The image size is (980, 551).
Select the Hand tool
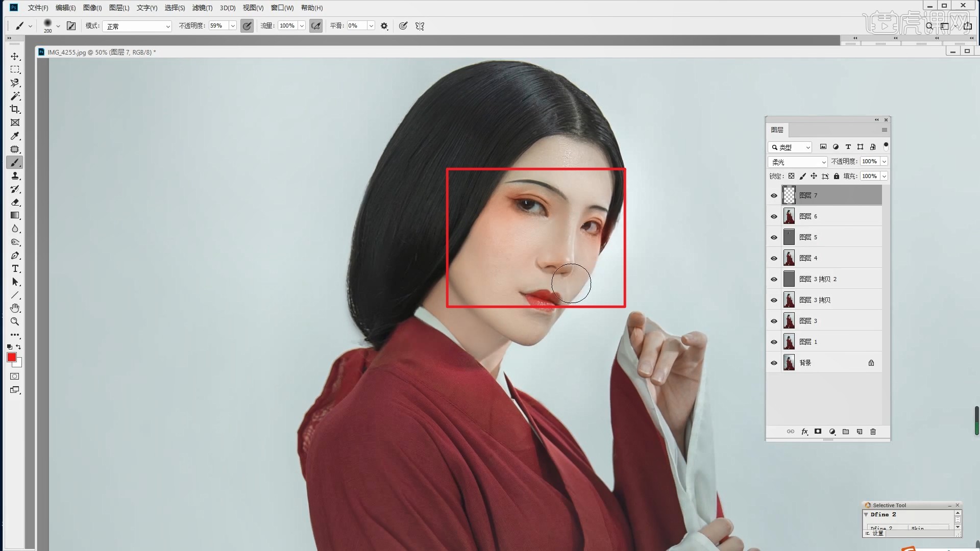point(15,308)
